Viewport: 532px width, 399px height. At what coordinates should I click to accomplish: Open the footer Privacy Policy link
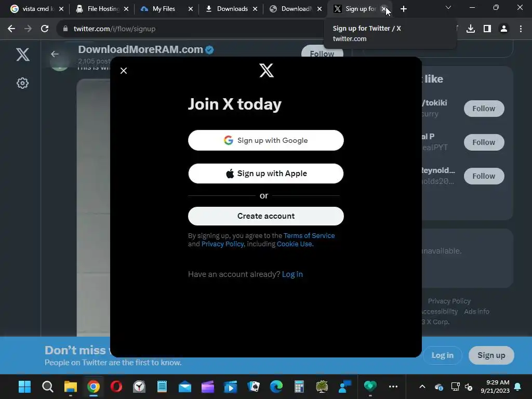point(449,301)
